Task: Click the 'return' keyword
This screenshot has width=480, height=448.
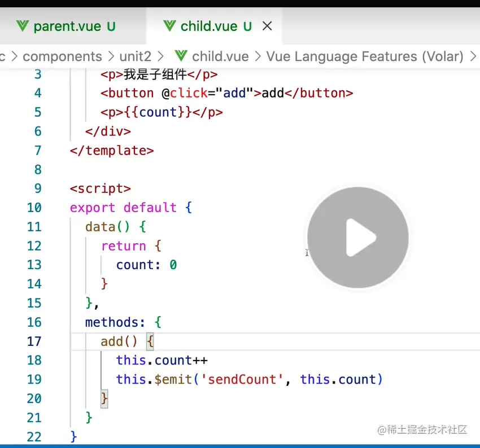Action: [x=123, y=246]
